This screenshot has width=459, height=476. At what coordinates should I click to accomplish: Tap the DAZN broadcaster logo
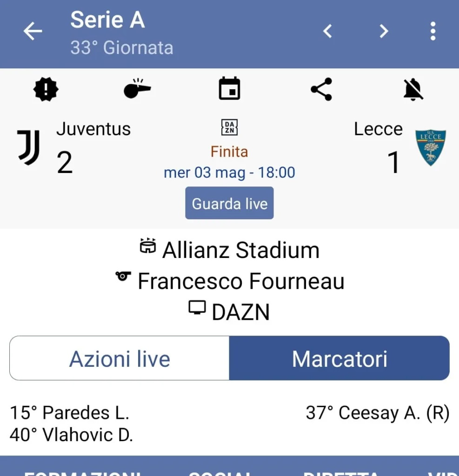pos(229,127)
